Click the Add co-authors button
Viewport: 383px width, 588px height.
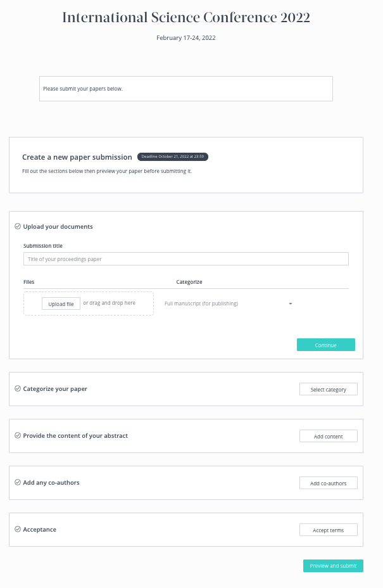pyautogui.click(x=328, y=483)
